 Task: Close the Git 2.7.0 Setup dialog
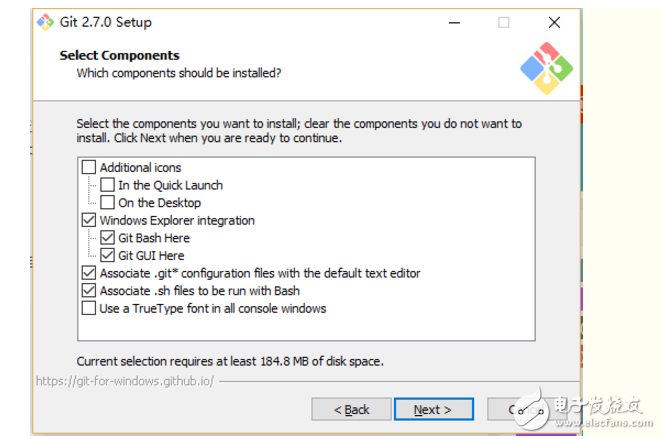(x=554, y=22)
